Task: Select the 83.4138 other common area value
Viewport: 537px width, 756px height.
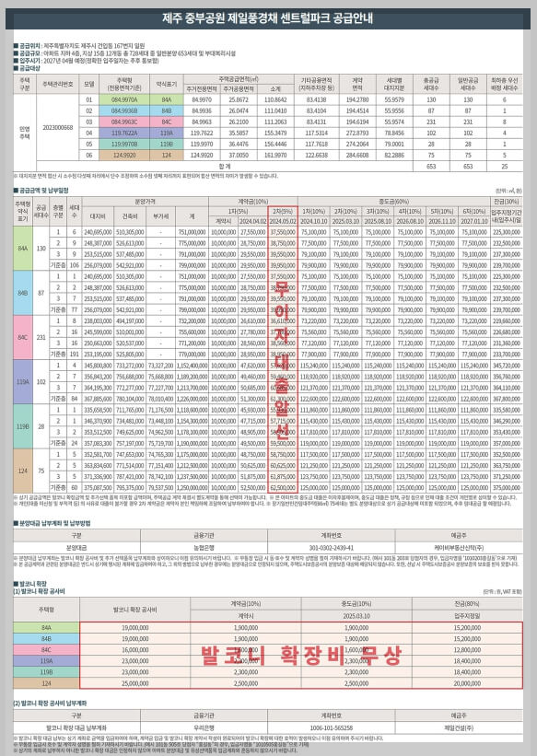Action: tap(317, 99)
